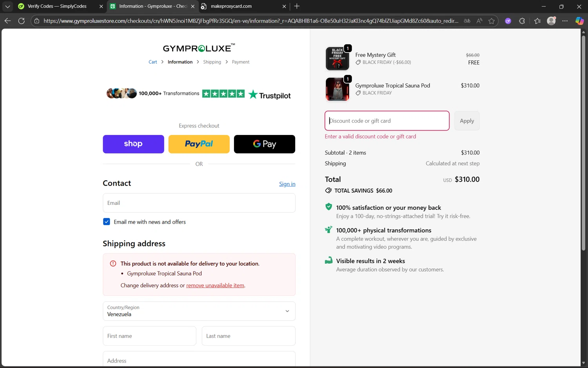Select the Payment breadcrumb step
The width and height of the screenshot is (588, 368).
pos(240,62)
